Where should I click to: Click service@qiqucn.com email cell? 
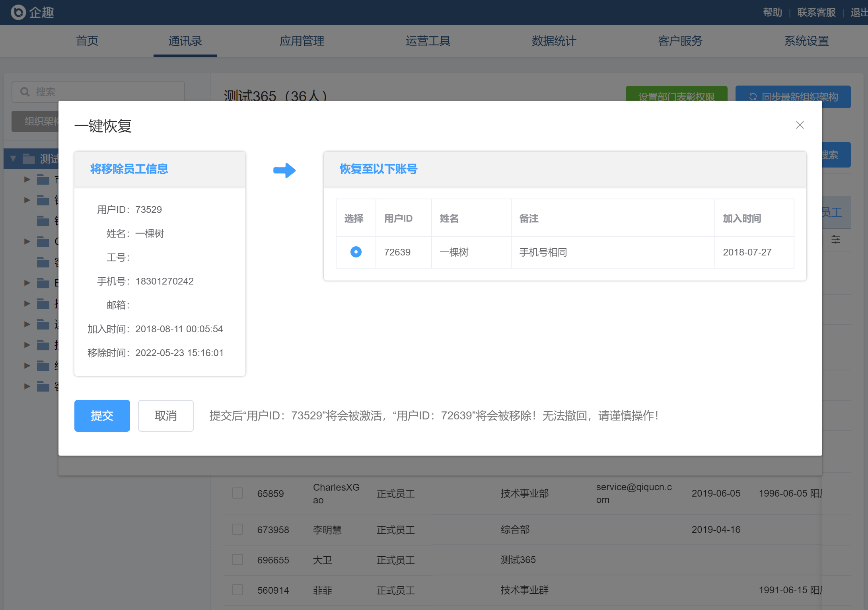point(634,493)
